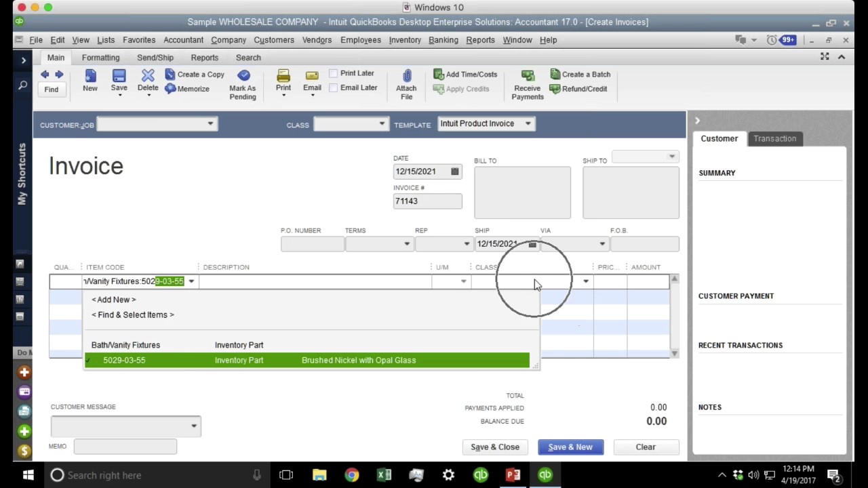Click the Invoice # field

pyautogui.click(x=427, y=201)
